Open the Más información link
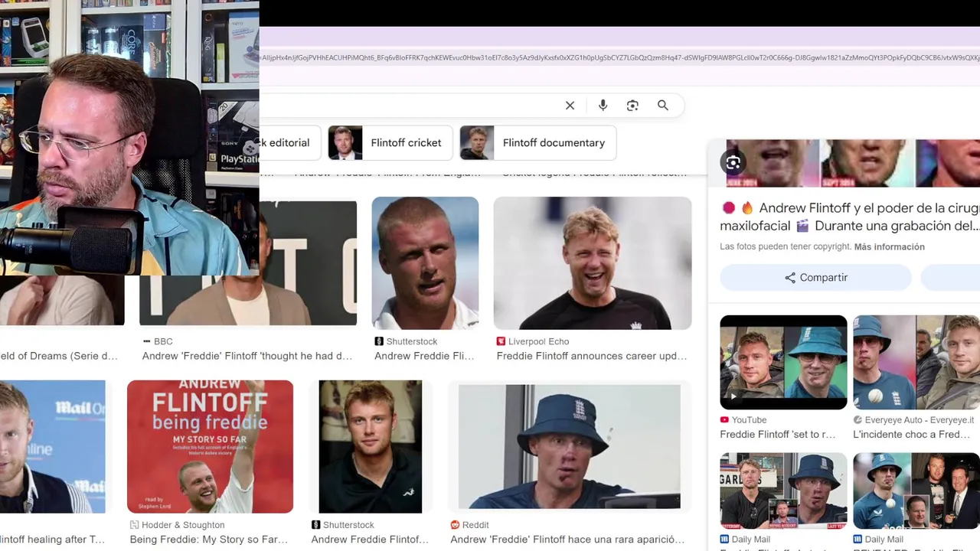The width and height of the screenshot is (980, 551). pyautogui.click(x=890, y=247)
